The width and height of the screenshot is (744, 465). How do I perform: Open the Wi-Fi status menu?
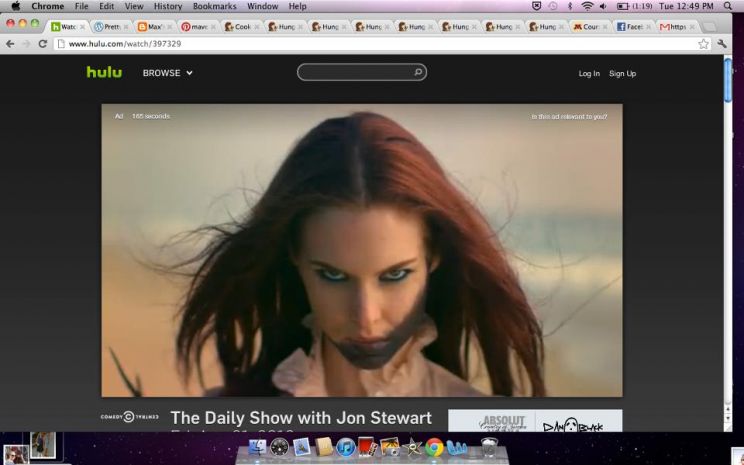click(x=586, y=6)
